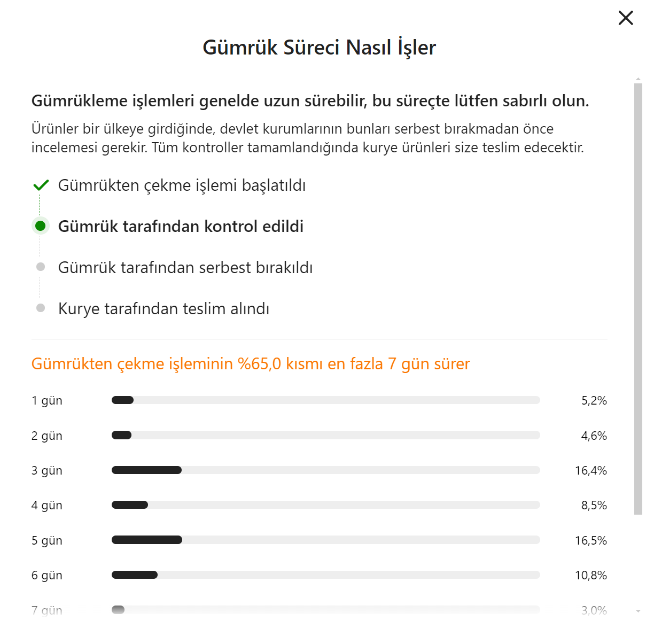Select 'Gümrükten çekme işlemi başlatıldı' step

(x=182, y=185)
